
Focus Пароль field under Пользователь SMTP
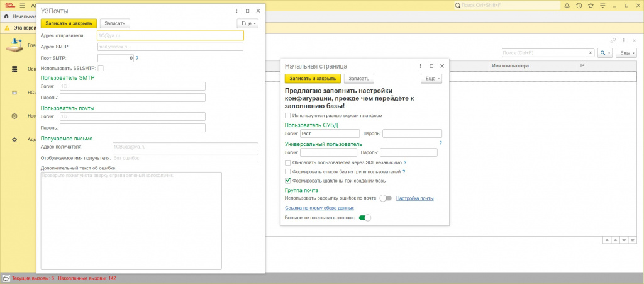[133, 98]
